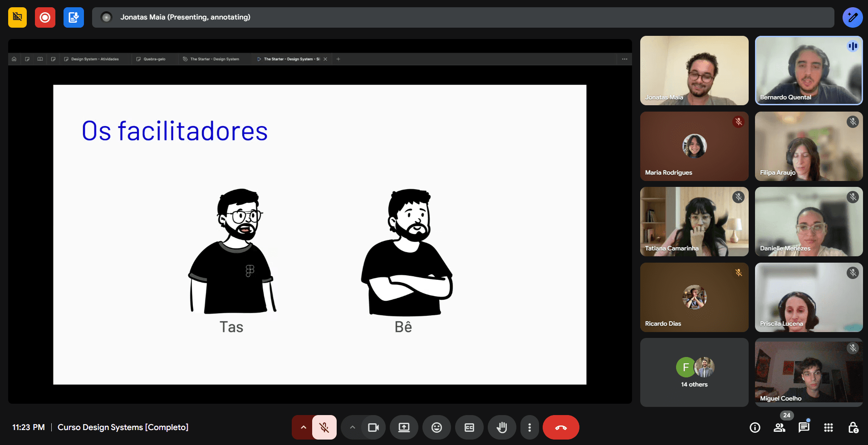The height and width of the screenshot is (445, 868).
Task: Expand audio settings chevron next to microphone
Action: (303, 427)
